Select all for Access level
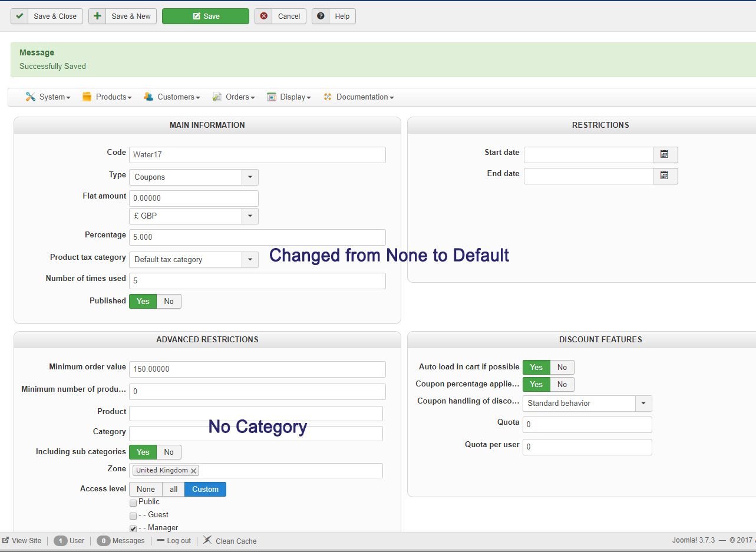 click(173, 489)
